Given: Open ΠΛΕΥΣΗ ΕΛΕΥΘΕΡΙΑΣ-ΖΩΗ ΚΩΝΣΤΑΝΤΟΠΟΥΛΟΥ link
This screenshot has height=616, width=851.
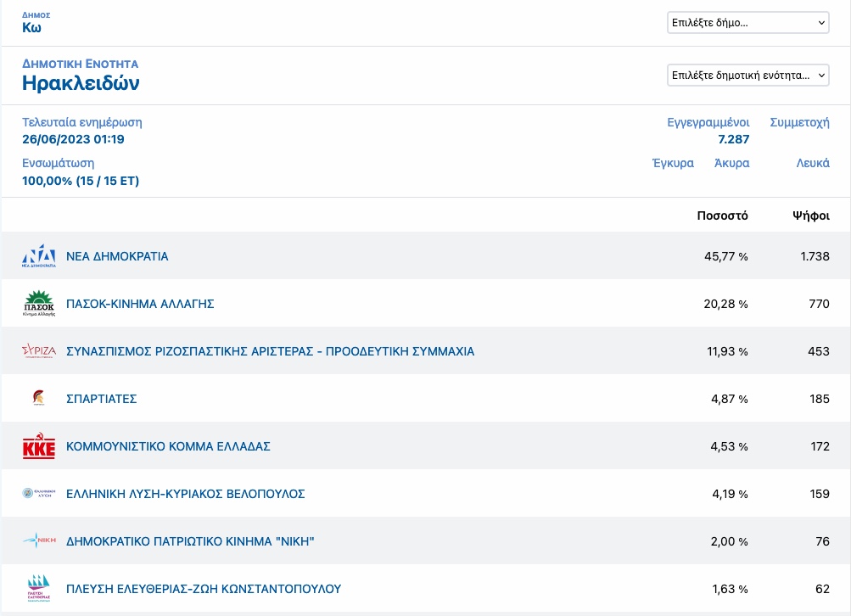Looking at the screenshot, I should point(204,589).
